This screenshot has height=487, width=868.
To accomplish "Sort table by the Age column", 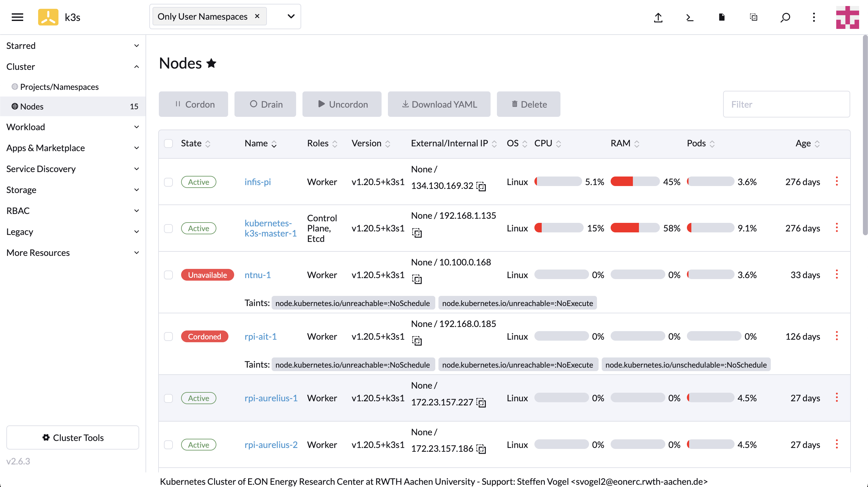I will coord(807,143).
